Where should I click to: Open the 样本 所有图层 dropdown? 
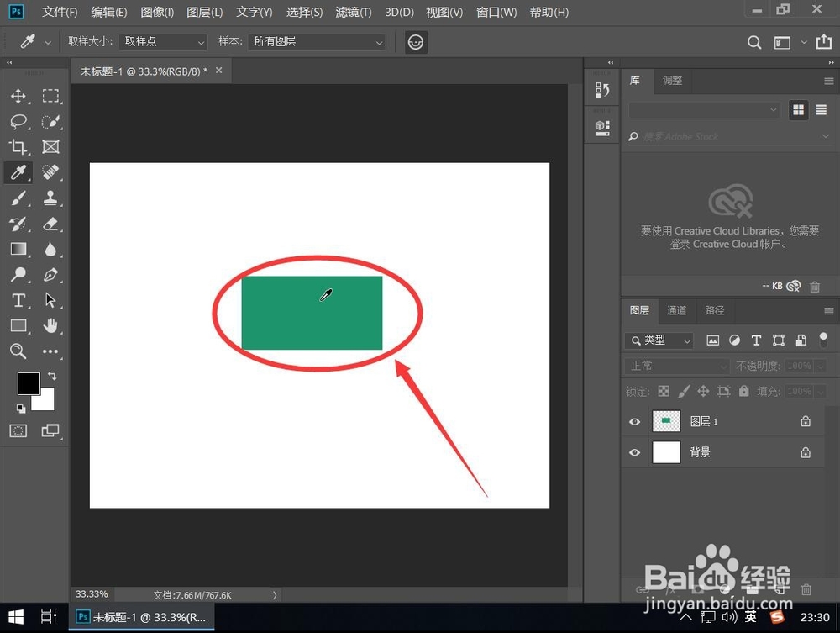coord(317,42)
